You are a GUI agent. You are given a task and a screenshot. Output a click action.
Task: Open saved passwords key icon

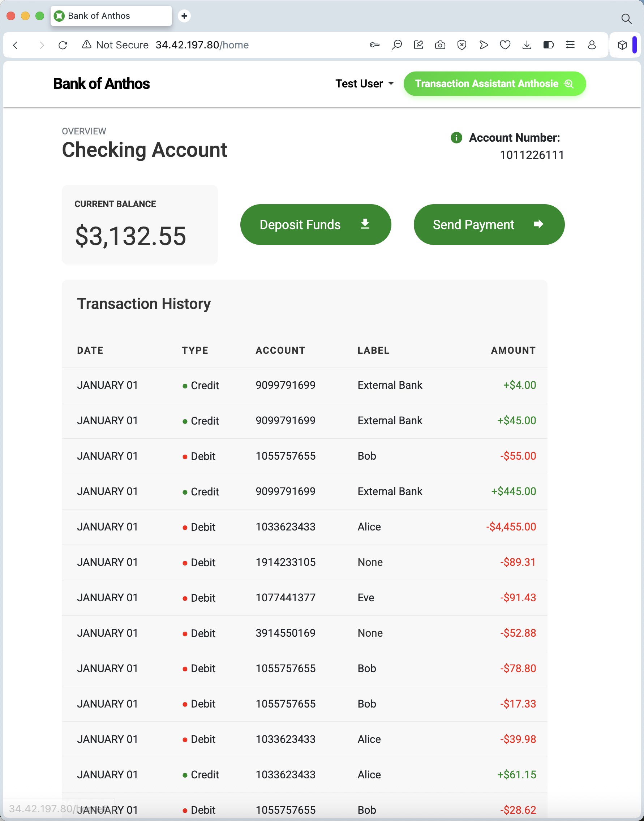(x=374, y=45)
